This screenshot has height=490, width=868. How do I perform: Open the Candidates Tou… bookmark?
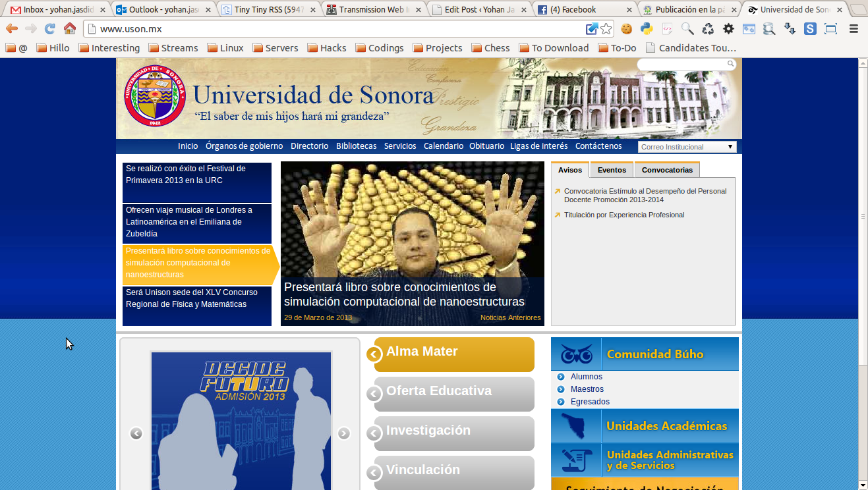click(x=691, y=48)
